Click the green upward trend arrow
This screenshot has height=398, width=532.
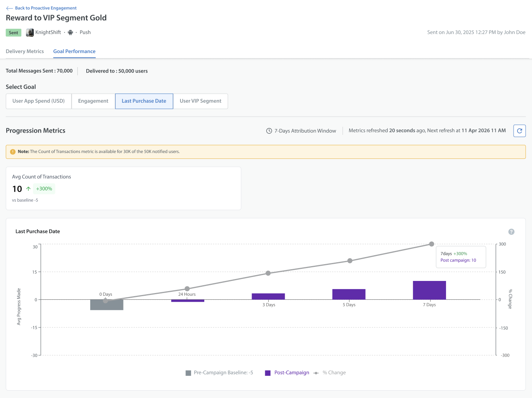pos(28,189)
